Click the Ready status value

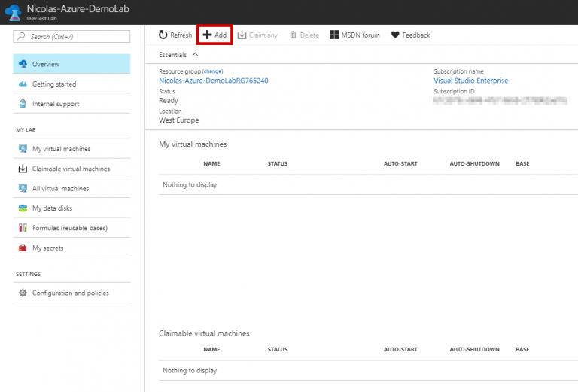coord(169,100)
